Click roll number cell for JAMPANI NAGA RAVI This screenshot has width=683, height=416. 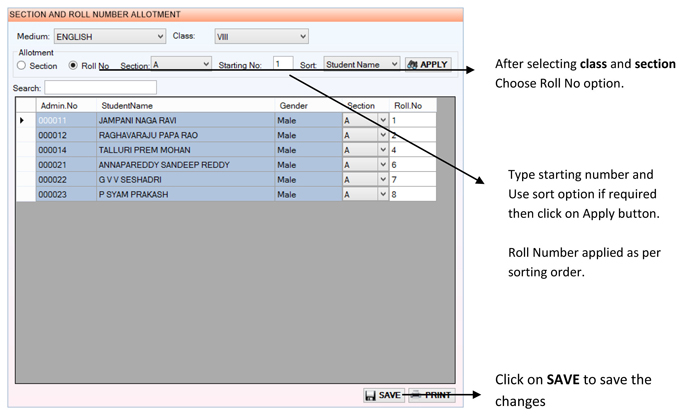[x=413, y=120]
